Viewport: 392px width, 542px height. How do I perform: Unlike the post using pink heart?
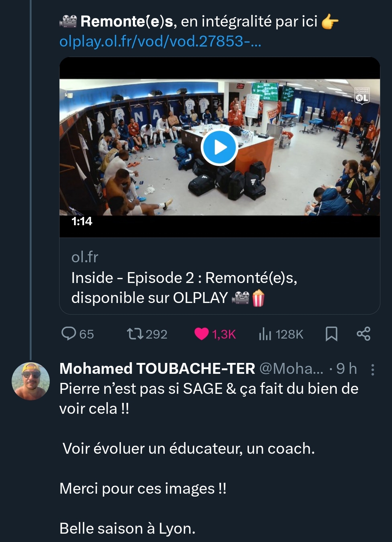pyautogui.click(x=201, y=334)
